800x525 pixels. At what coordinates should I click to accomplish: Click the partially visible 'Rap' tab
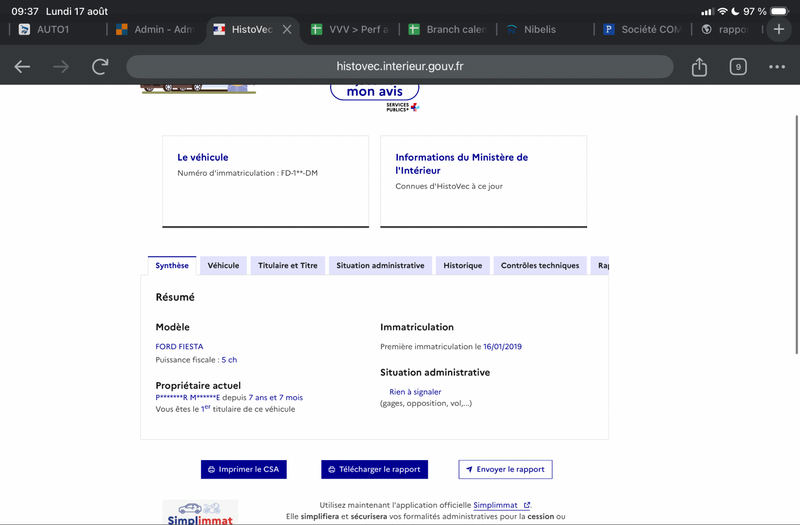pyautogui.click(x=601, y=265)
